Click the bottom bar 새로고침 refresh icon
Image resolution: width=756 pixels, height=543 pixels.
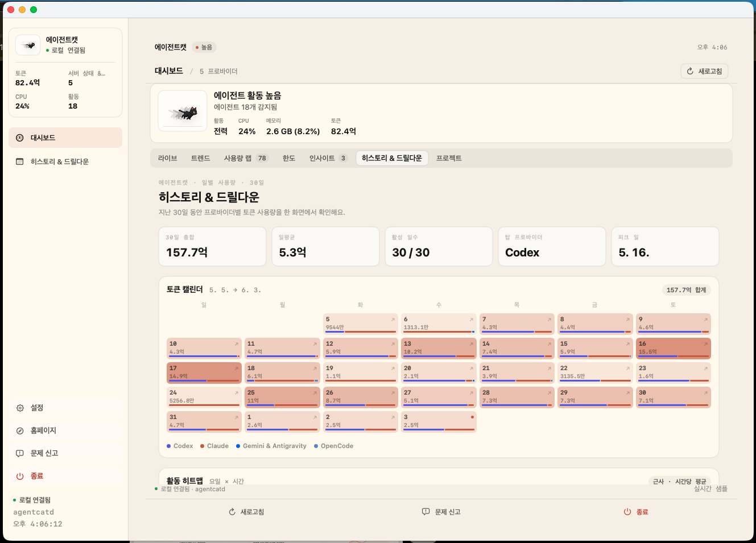tap(232, 512)
